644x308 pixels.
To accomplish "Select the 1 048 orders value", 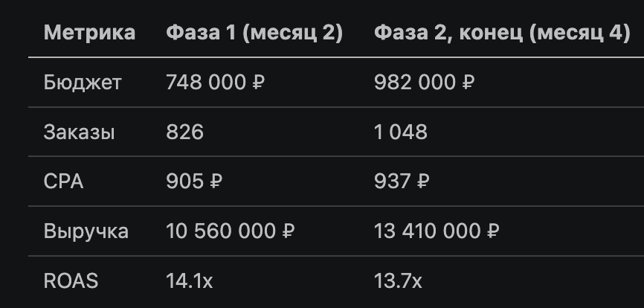I will point(401,132).
